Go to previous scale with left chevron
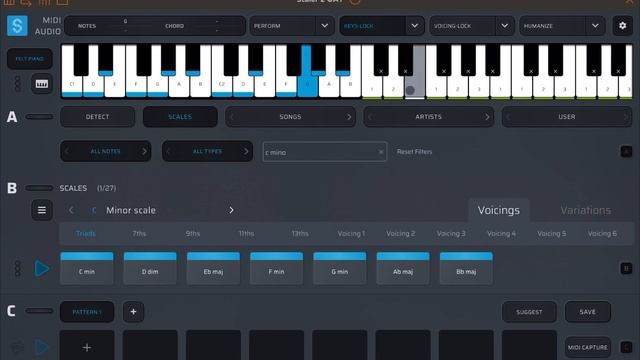The height and width of the screenshot is (360, 640). [71, 210]
